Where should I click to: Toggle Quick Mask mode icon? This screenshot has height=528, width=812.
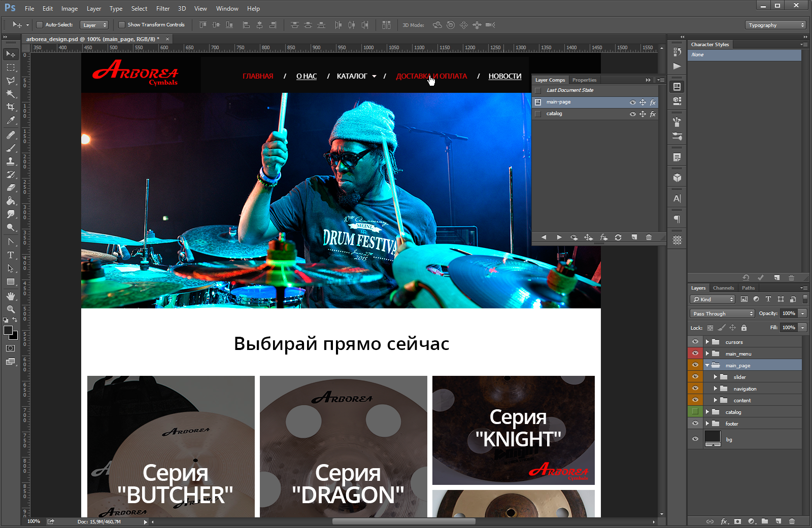(11, 348)
